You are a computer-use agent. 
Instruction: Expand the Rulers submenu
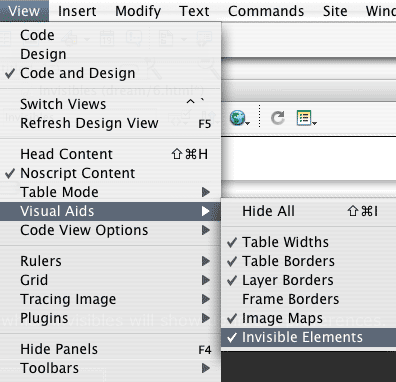click(110, 261)
